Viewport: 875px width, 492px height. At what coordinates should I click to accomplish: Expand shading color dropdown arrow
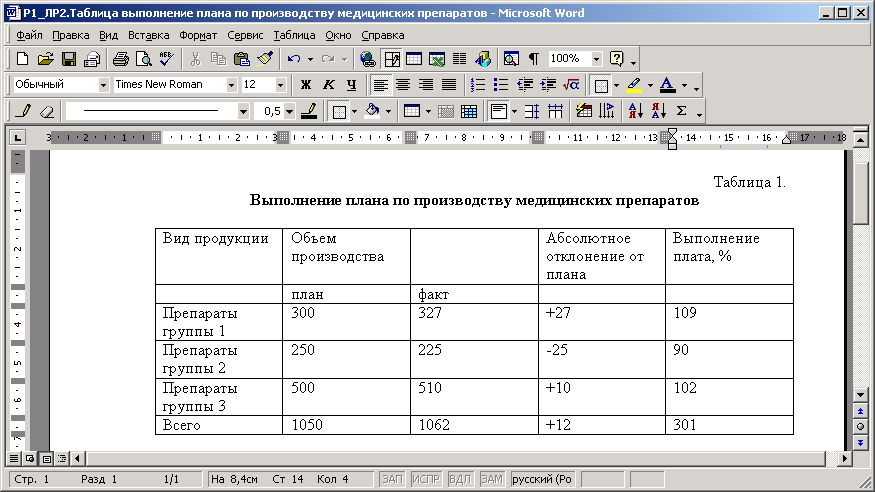[388, 111]
